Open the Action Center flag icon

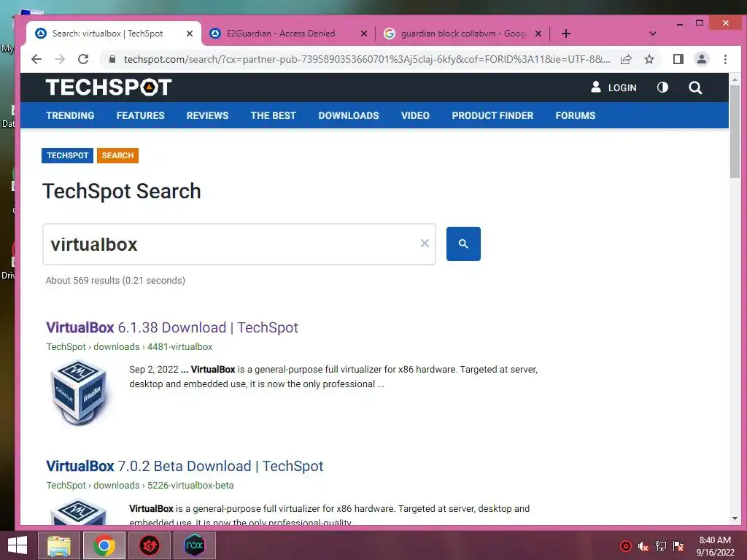(678, 546)
